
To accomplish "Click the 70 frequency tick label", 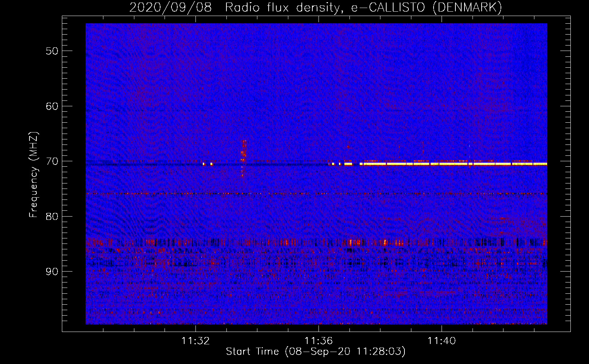I will point(52,161).
